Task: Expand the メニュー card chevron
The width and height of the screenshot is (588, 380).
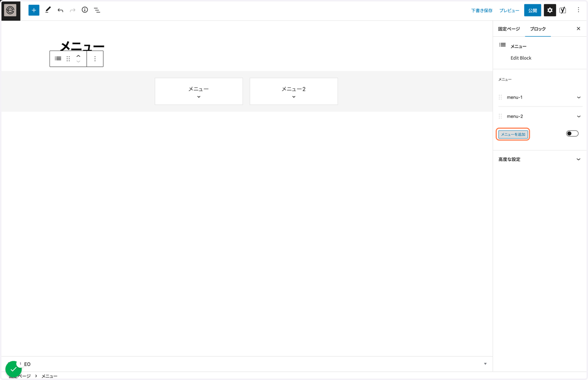Action: pyautogui.click(x=199, y=97)
